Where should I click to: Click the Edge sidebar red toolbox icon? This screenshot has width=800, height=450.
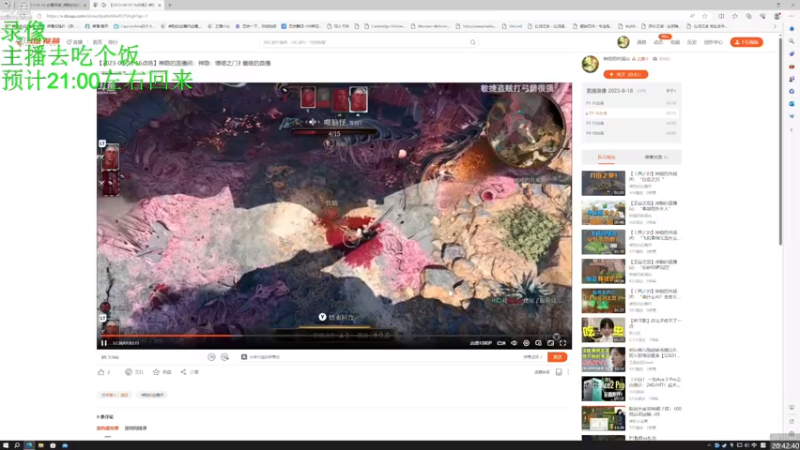791,66
